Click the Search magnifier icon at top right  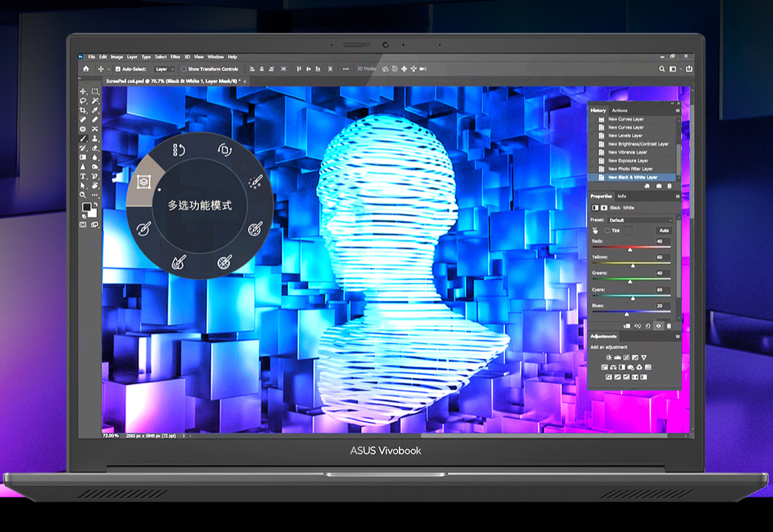[662, 69]
